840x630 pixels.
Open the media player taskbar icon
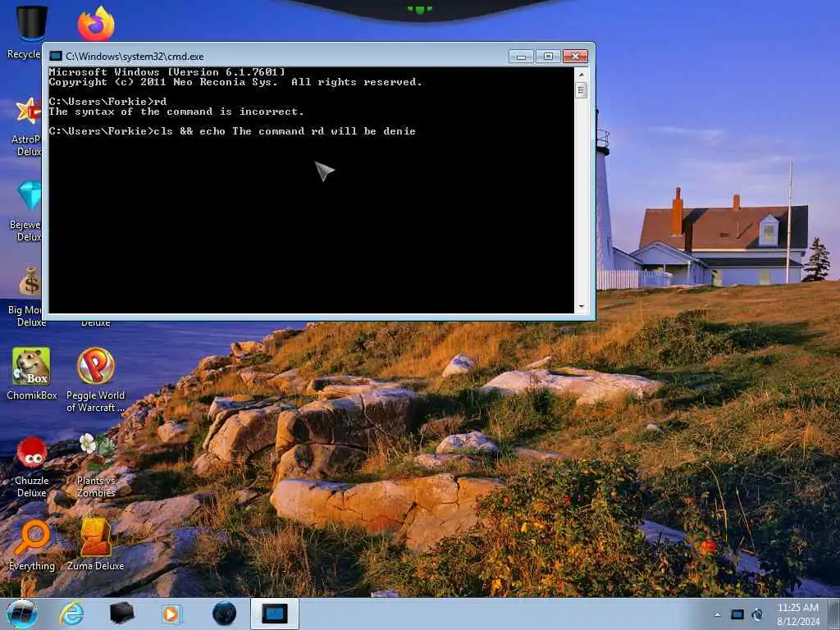[x=171, y=614]
